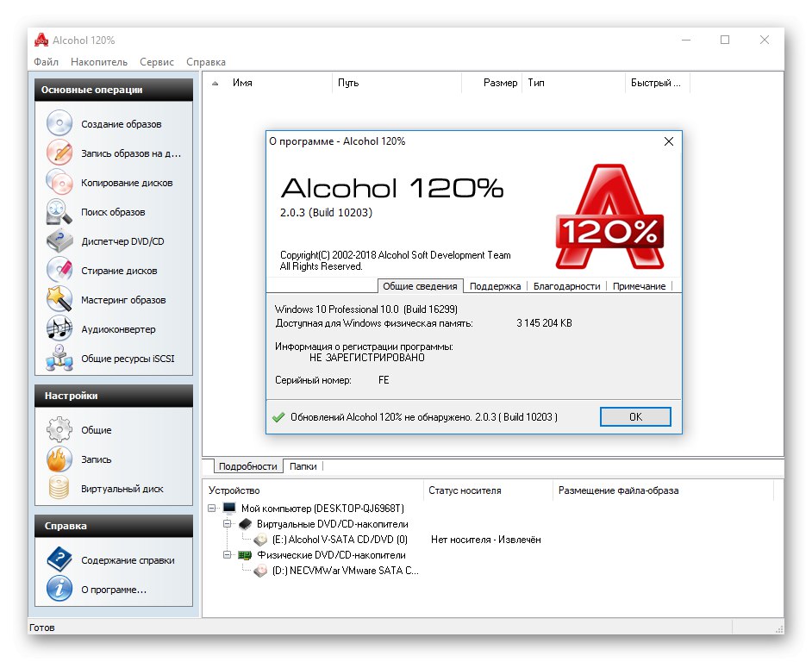The width and height of the screenshot is (812, 662).
Task: Click the Нет носителя - Извлечён status text
Action: pyautogui.click(x=486, y=540)
